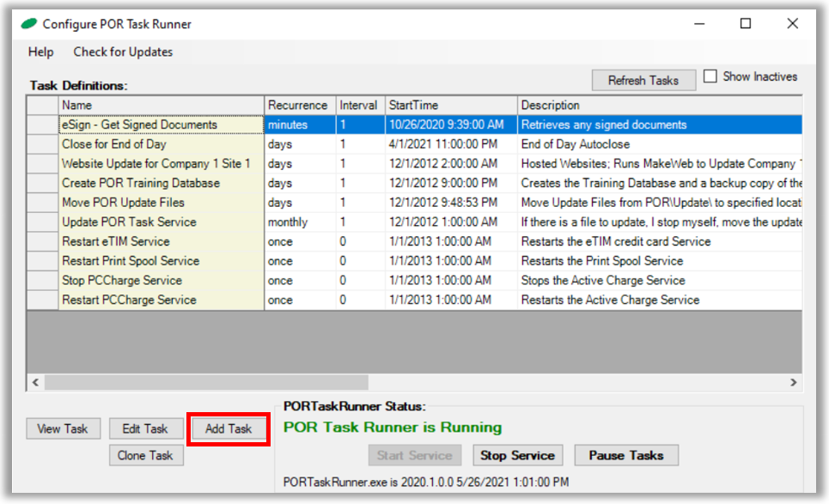The height and width of the screenshot is (504, 829).
Task: Duplicate the task using Clone Task
Action: (145, 456)
